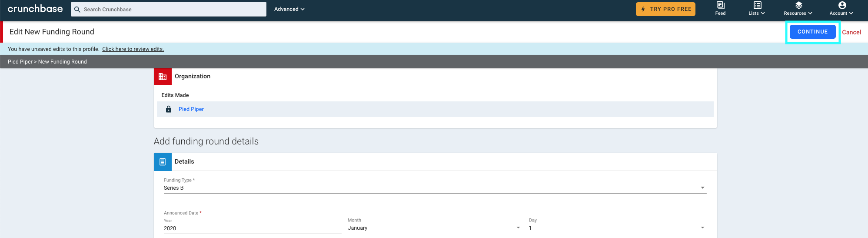Click the Organization building icon
This screenshot has height=238, width=868.
[163, 77]
